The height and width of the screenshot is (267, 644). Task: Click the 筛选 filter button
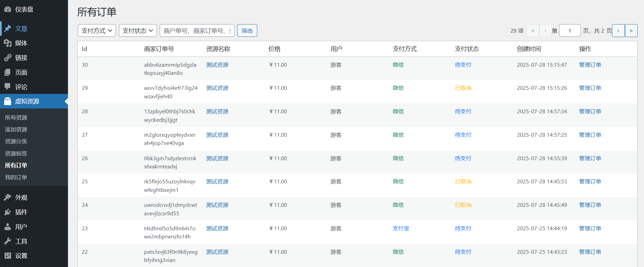[x=247, y=31]
